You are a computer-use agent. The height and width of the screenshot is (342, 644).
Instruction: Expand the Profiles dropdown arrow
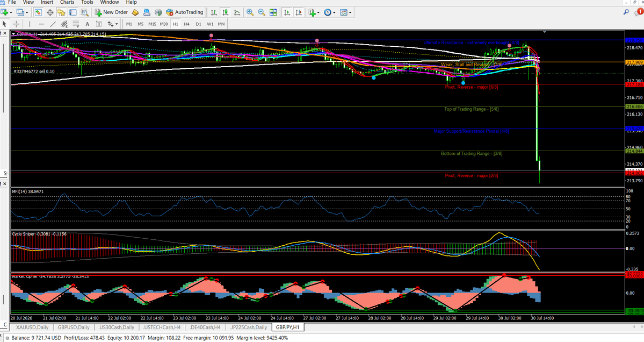pyautogui.click(x=27, y=12)
